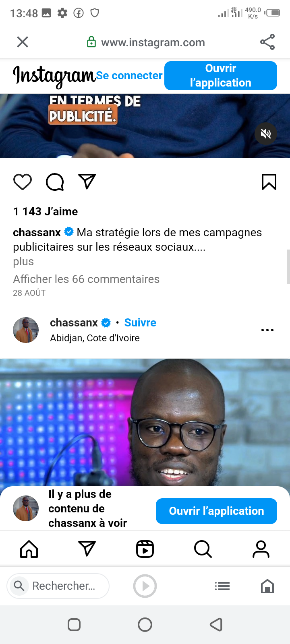Tap the top "Ouvrir l'application" button

(221, 76)
